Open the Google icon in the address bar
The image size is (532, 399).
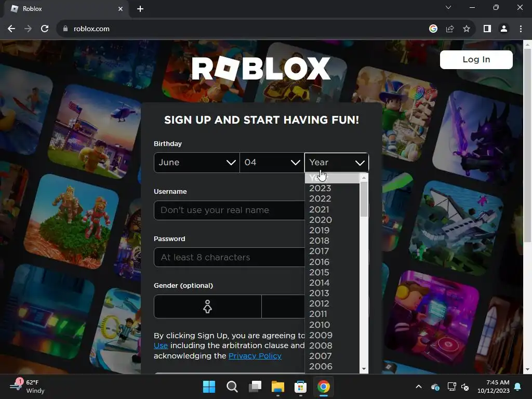pos(433,29)
